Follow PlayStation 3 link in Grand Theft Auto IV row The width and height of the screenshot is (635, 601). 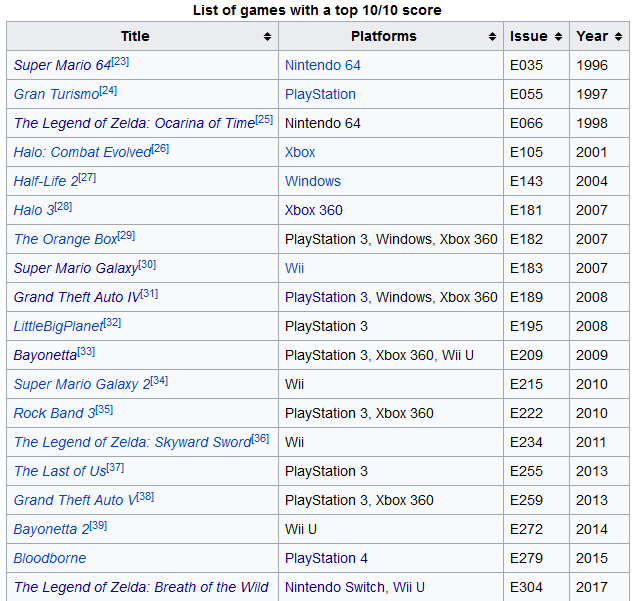pos(326,297)
